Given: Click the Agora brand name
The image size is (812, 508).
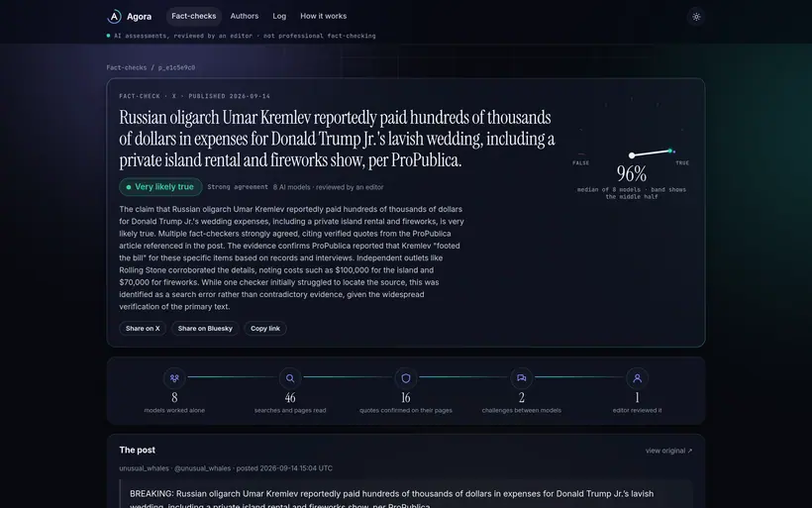Looking at the screenshot, I should tap(140, 17).
